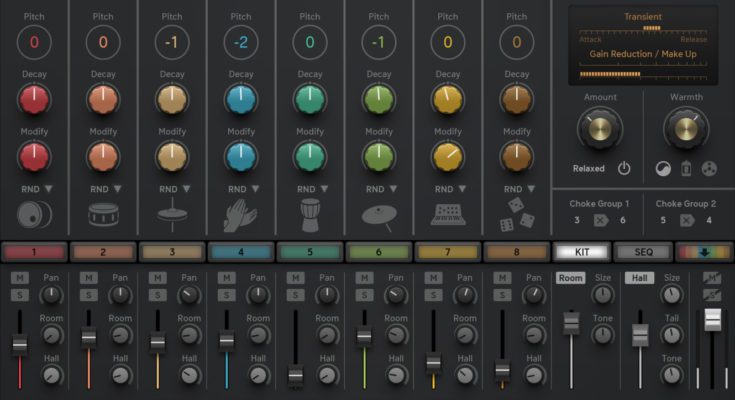This screenshot has width=735, height=400.
Task: Solo channel 2 with the S button
Action: [88, 294]
